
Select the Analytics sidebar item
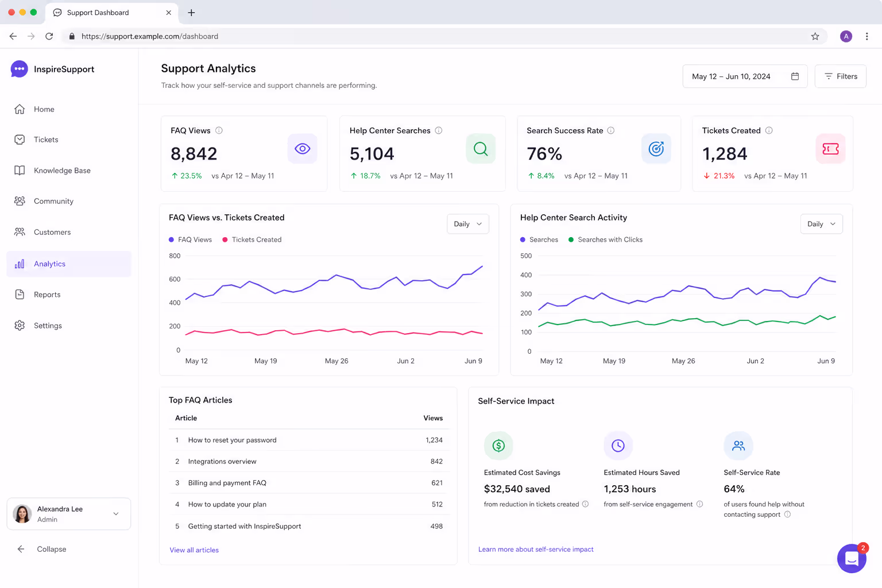(69, 264)
